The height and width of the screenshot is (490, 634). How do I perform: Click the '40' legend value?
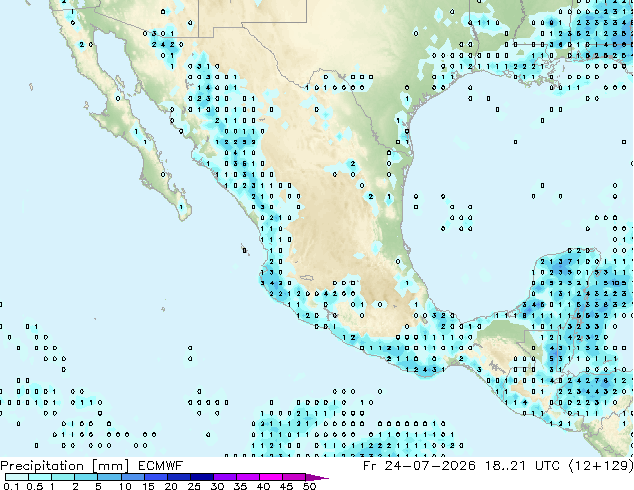(263, 486)
